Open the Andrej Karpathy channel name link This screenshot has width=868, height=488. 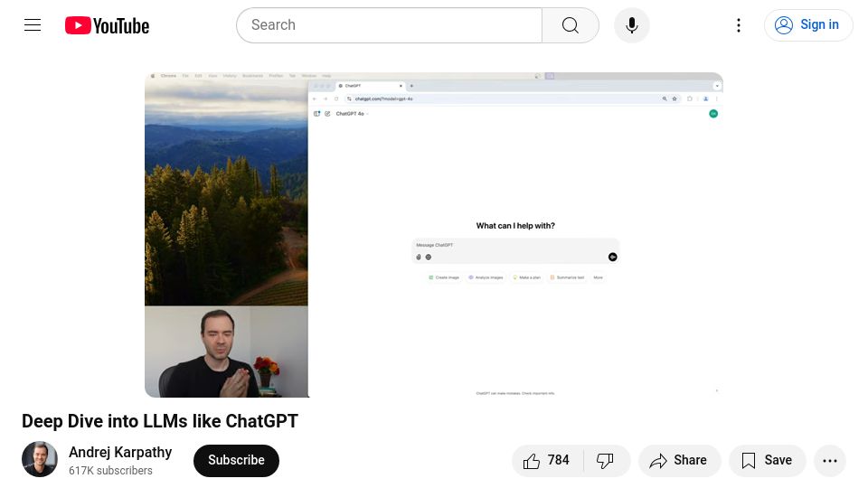coord(120,452)
